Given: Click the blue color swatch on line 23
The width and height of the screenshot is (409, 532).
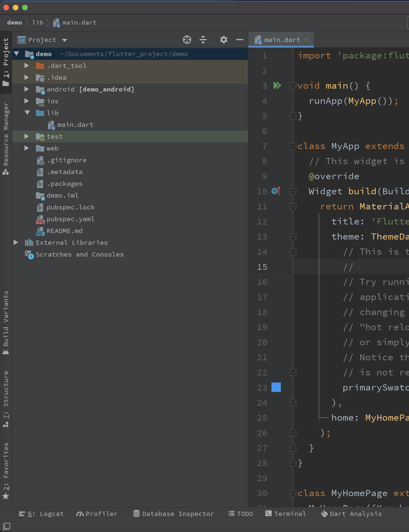Looking at the screenshot, I should pos(276,387).
